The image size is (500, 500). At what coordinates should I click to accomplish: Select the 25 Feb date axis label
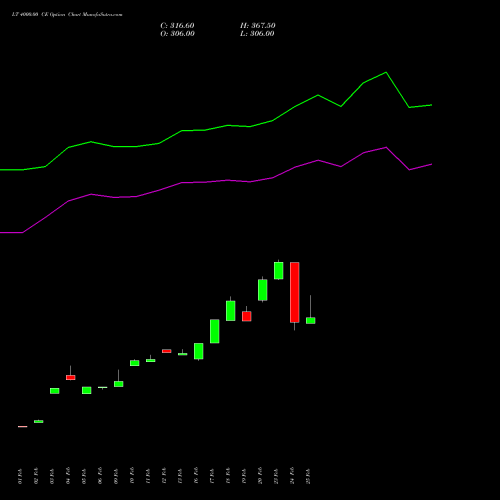(x=308, y=476)
